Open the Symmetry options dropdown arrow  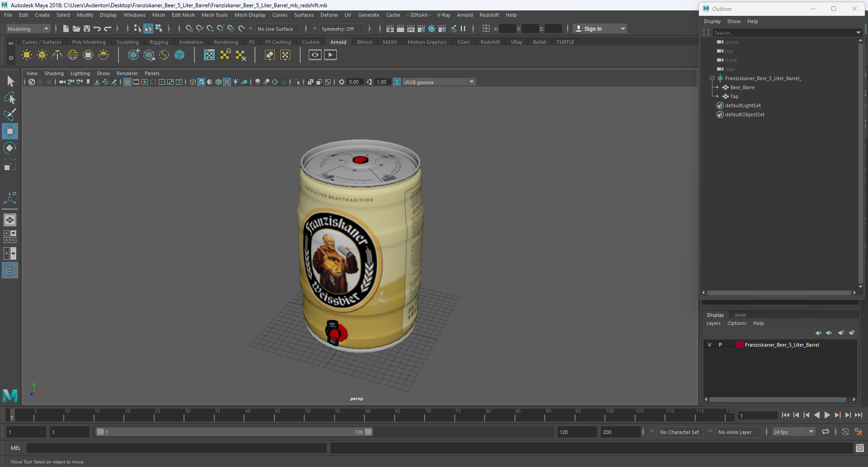(x=315, y=29)
